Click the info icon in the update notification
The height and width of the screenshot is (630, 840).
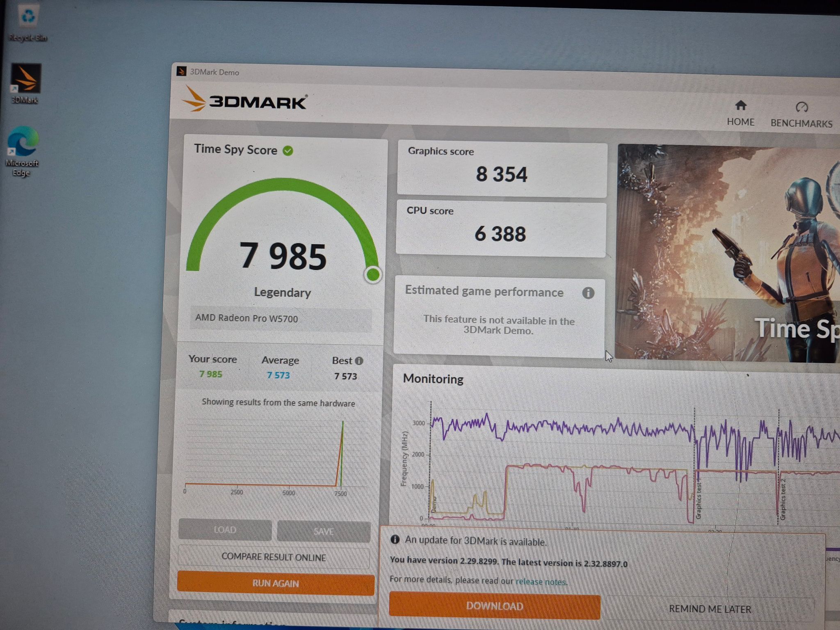coord(395,539)
